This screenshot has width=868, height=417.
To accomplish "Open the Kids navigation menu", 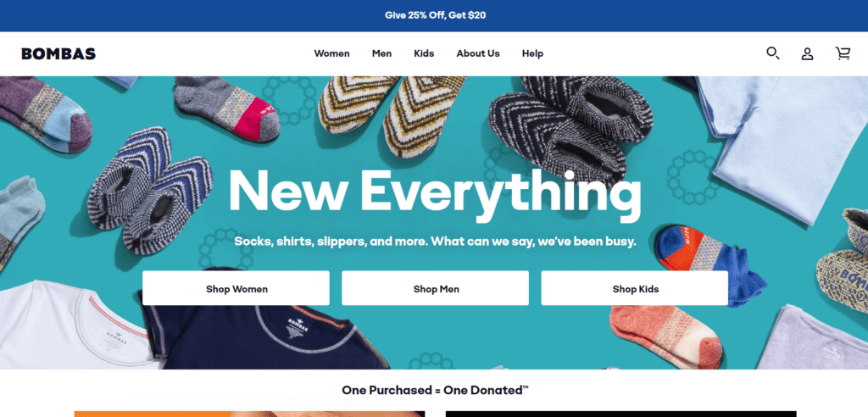I will pyautogui.click(x=424, y=53).
